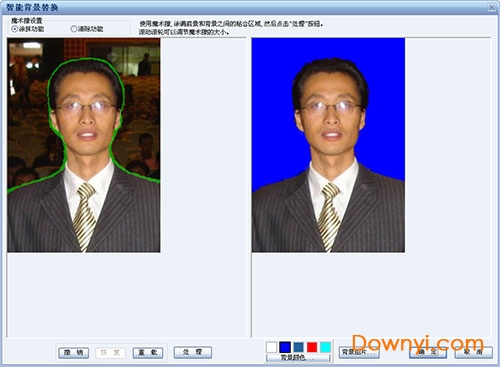Click the 撤销 (undo) button

pos(73,352)
